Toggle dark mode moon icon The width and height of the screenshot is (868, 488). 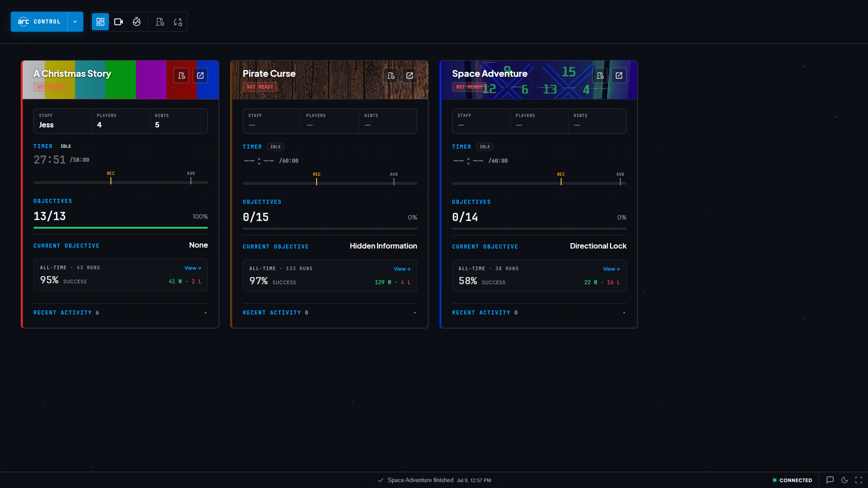(844, 480)
